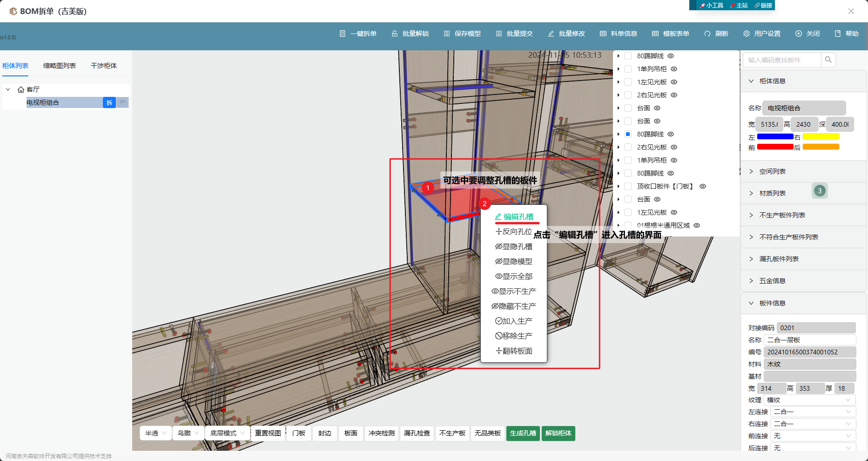Screen dimensions: 868x461
Task: Click the blue 左 color swatch
Action: (x=775, y=136)
